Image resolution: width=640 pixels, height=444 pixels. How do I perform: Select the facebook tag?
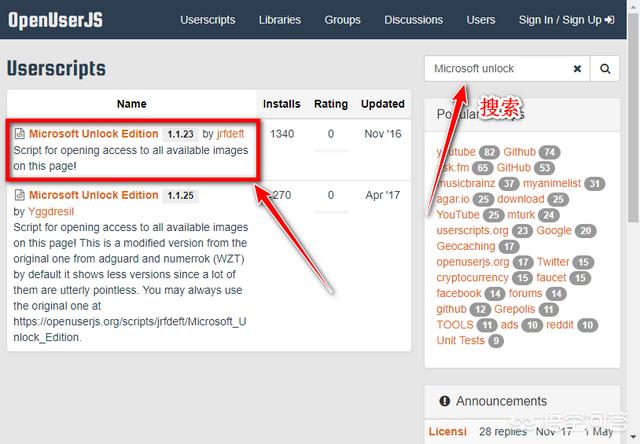[459, 293]
